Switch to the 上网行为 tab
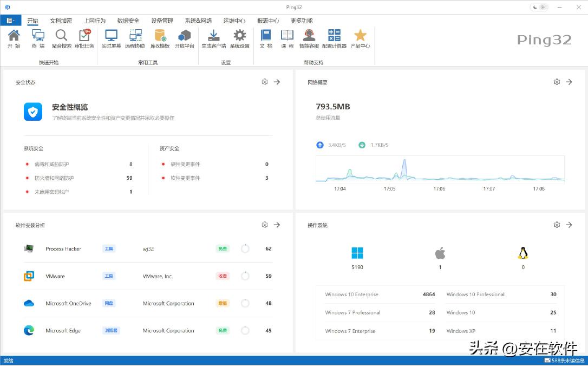The width and height of the screenshot is (588, 366). 95,21
